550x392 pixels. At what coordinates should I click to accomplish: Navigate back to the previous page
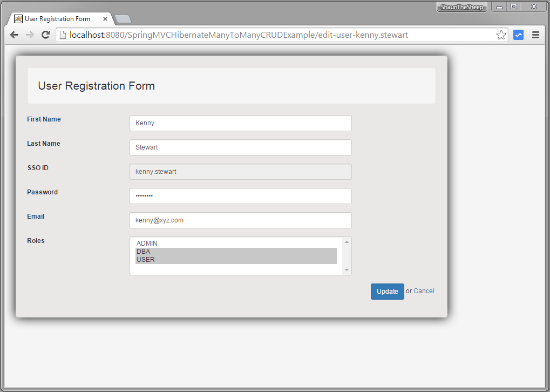pyautogui.click(x=14, y=35)
